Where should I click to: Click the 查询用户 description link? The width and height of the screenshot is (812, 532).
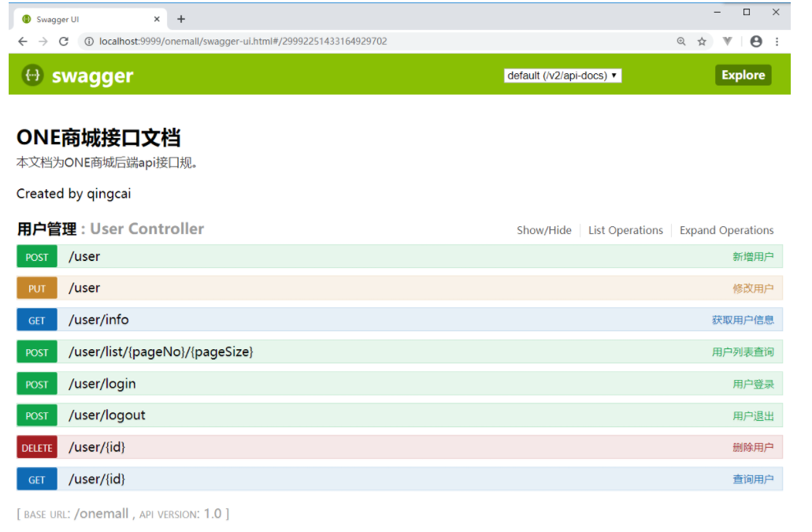[x=753, y=480]
